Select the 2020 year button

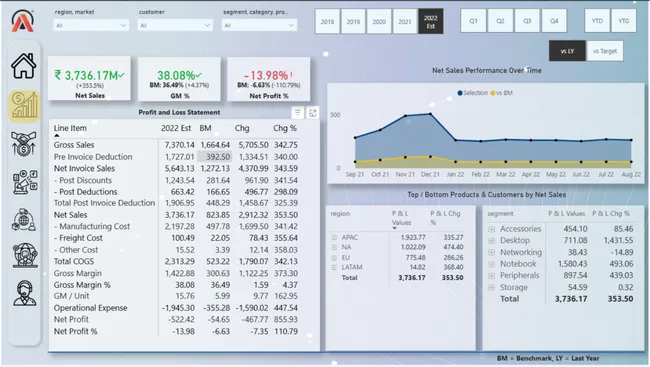coord(379,21)
